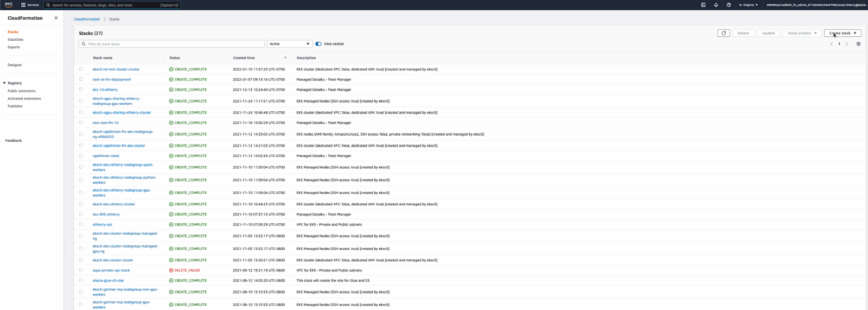
Task: Open the eksctl-eks-xthierry-cluster stack link
Action: tap(114, 204)
